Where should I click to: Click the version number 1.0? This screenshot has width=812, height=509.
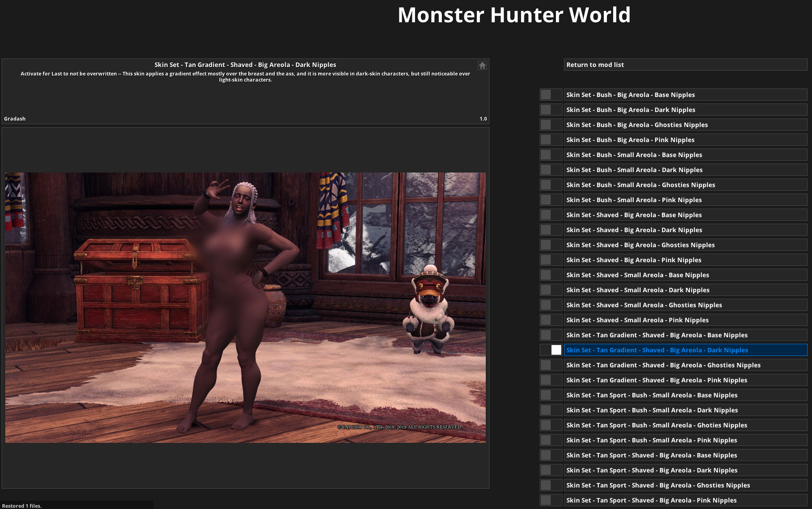click(483, 119)
